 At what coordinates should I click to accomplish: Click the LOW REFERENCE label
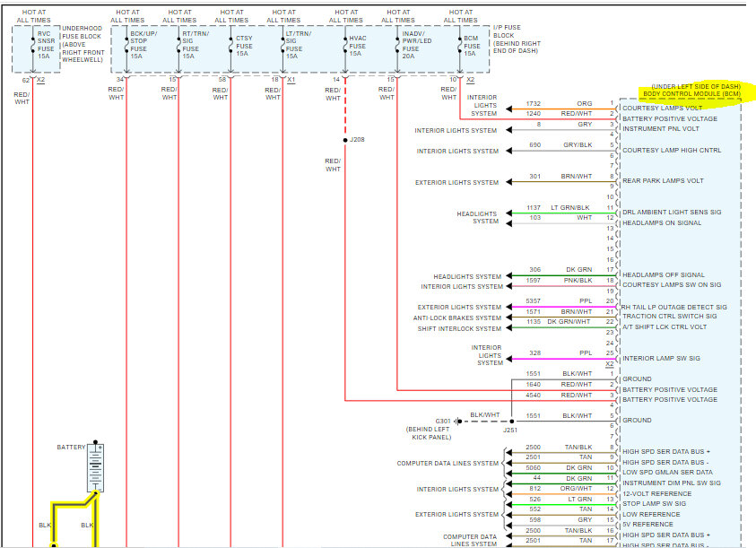(x=651, y=514)
